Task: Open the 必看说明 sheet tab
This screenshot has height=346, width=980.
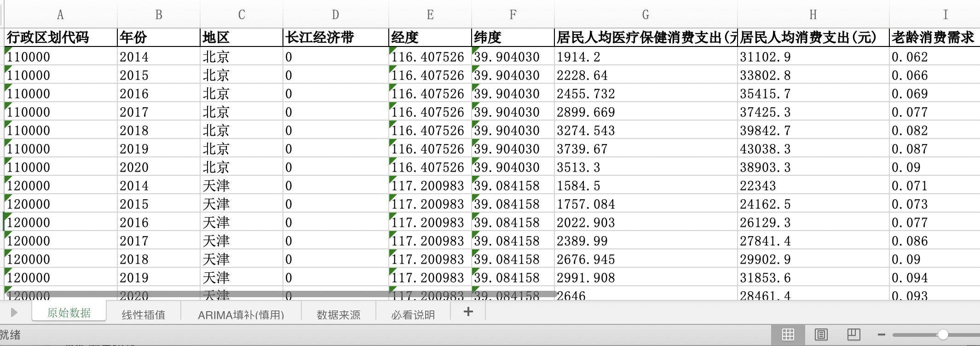Action: pos(413,315)
